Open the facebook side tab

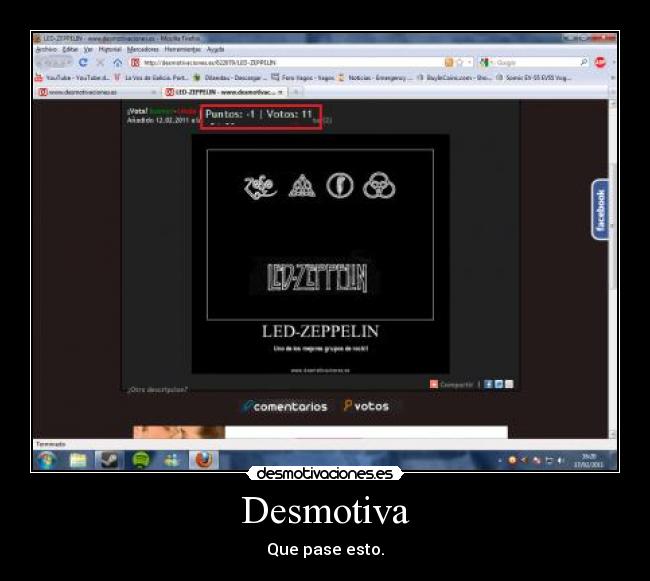tap(600, 209)
